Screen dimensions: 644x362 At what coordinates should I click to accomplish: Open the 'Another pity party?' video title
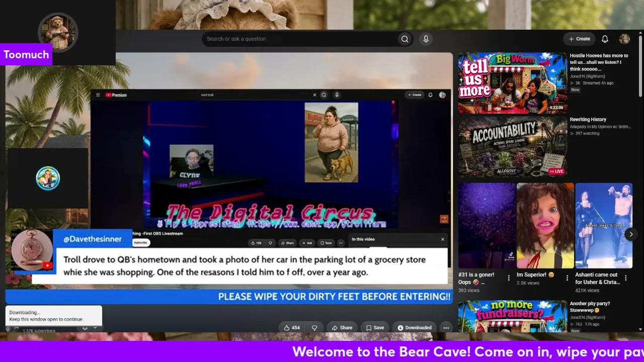pos(590,307)
